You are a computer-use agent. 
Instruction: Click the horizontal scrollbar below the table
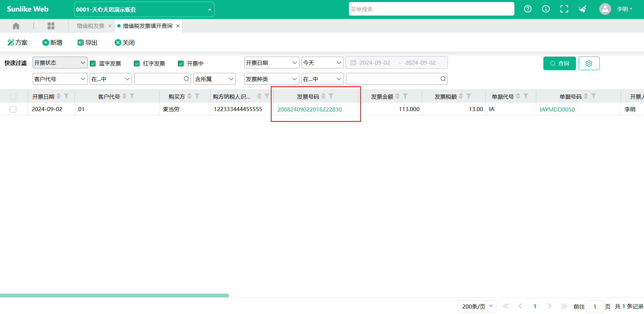click(x=115, y=295)
